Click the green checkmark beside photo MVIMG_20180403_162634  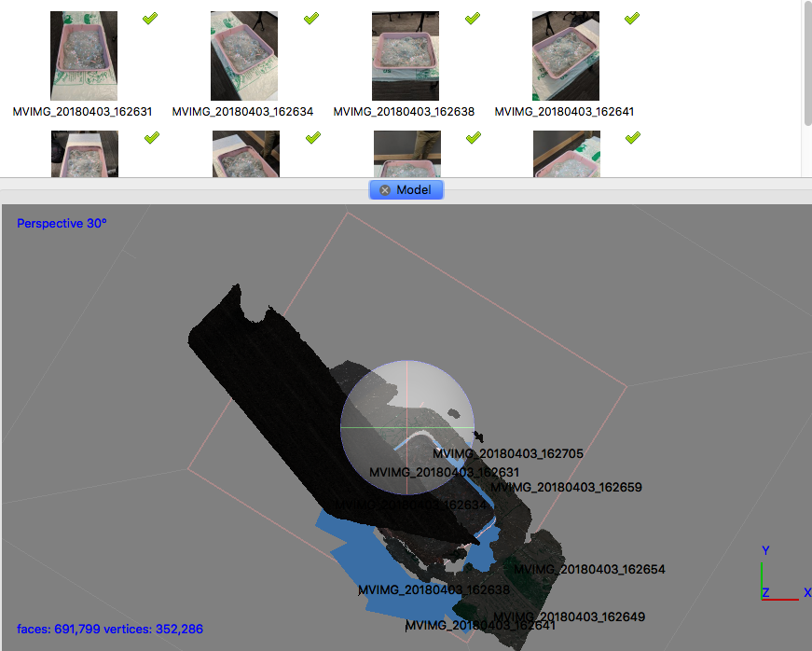click(311, 19)
